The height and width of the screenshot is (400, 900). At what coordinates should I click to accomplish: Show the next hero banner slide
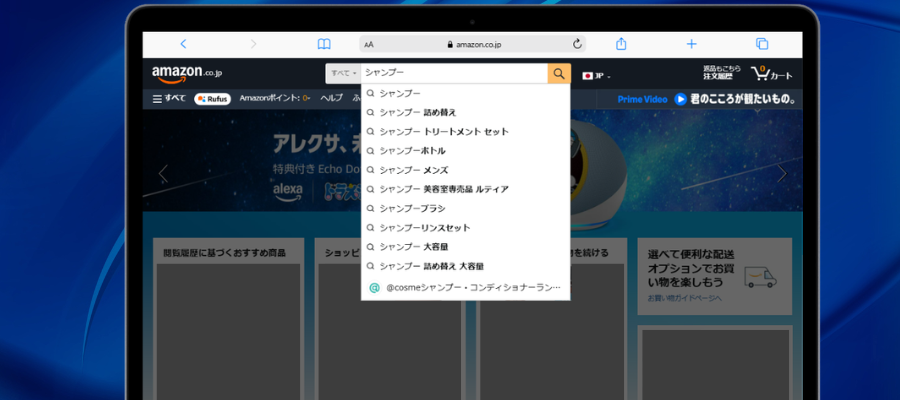point(782,173)
